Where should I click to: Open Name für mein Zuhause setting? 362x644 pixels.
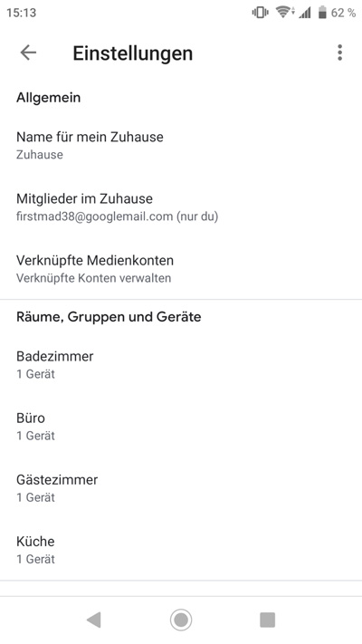point(181,146)
